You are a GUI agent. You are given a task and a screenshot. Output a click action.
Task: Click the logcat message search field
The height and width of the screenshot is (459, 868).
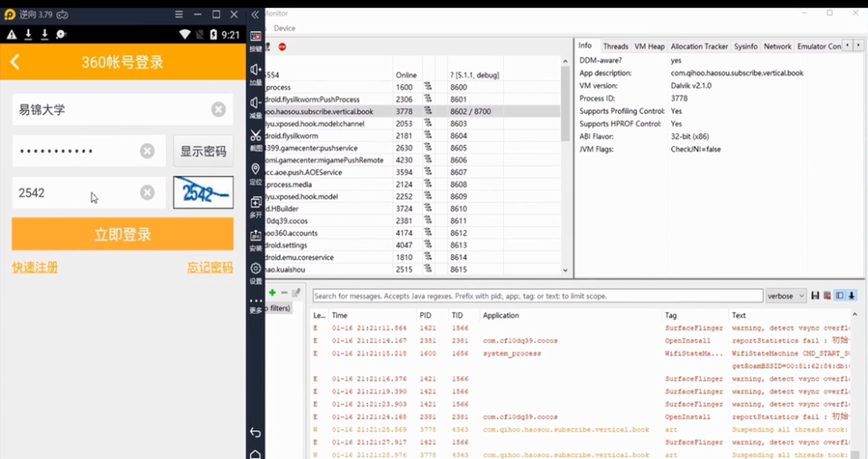[x=538, y=296]
